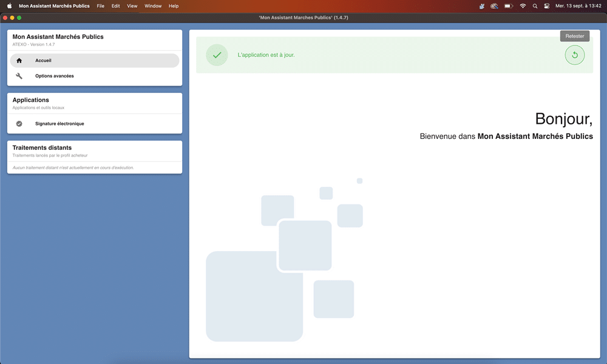This screenshot has width=607, height=364.
Task: Click the Wi-Fi status icon
Action: (x=523, y=6)
